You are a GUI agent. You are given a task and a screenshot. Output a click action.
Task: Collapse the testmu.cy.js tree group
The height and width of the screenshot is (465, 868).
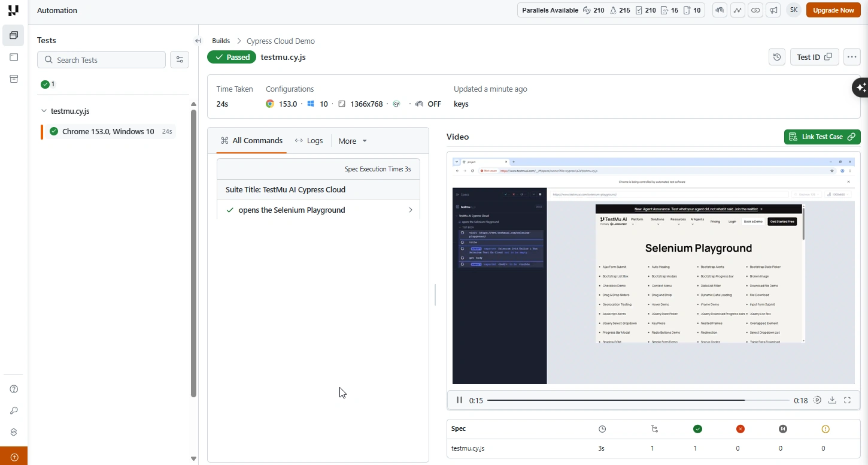pos(44,111)
